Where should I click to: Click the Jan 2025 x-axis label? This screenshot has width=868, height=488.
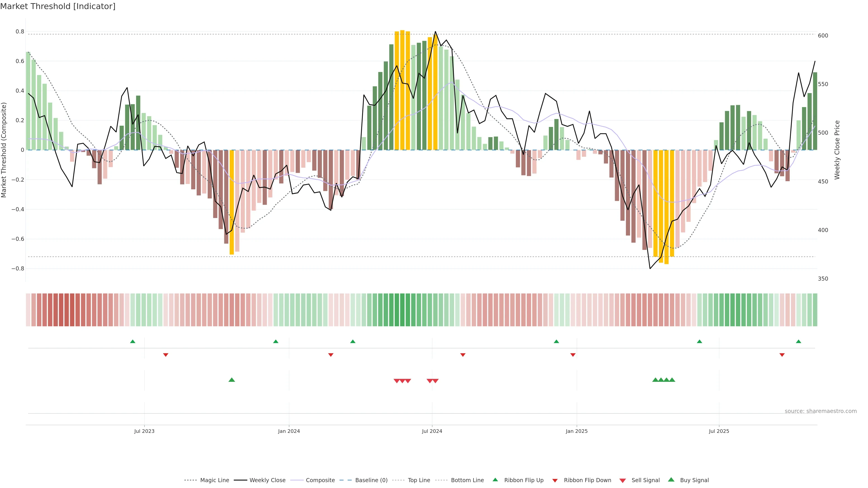point(577,431)
